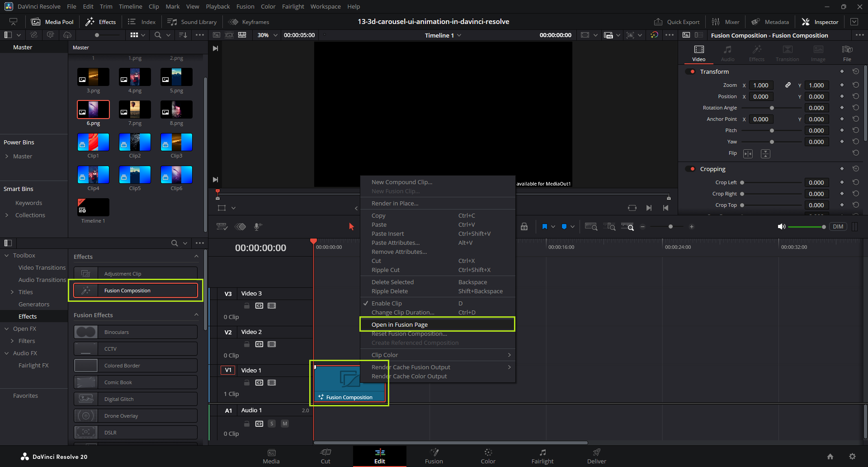Open the Fairlight page
The width and height of the screenshot is (868, 467).
(x=542, y=456)
